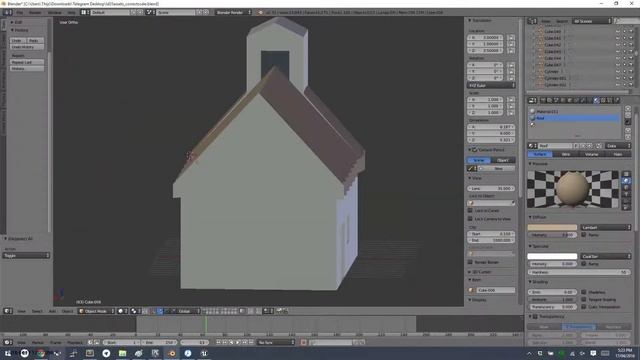Open the pivot point selector
This screenshot has width=640, height=360.
[x=136, y=311]
